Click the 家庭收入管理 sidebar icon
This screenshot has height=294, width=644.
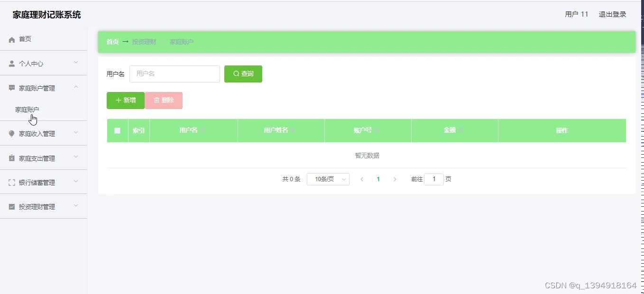click(11, 133)
